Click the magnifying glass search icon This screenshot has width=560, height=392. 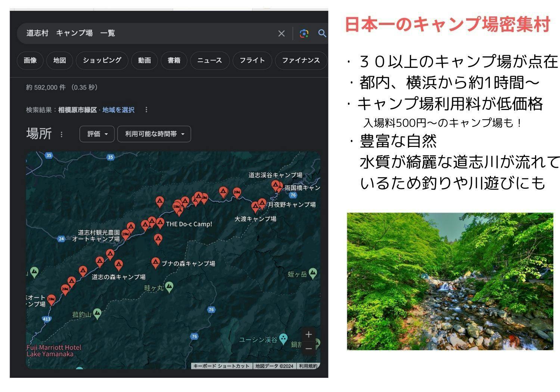(322, 34)
